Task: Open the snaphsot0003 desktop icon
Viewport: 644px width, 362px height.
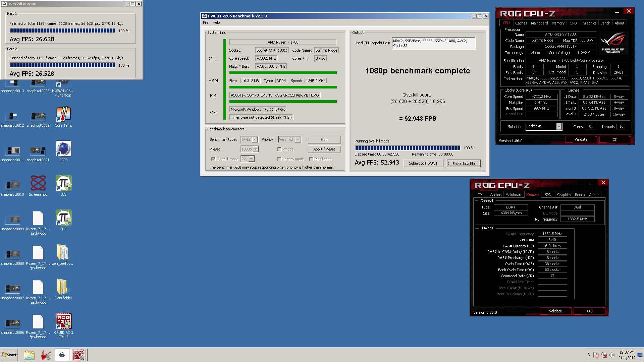Action: click(38, 86)
